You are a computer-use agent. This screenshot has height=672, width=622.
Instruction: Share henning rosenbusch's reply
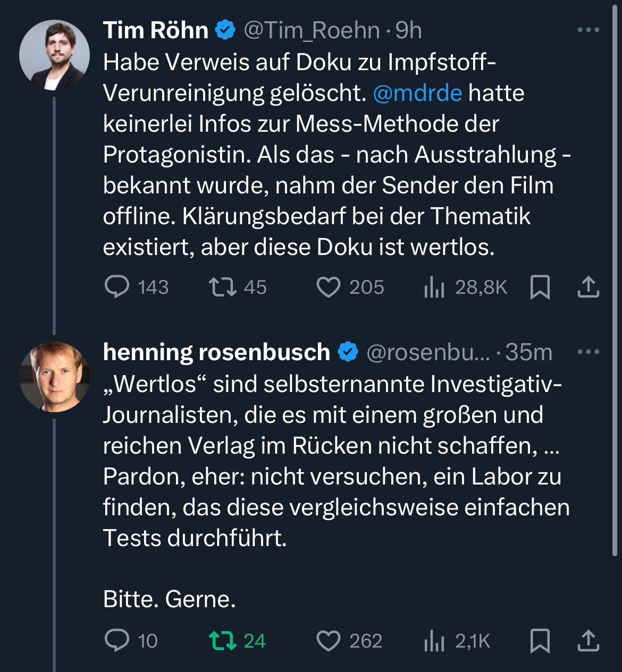(589, 641)
